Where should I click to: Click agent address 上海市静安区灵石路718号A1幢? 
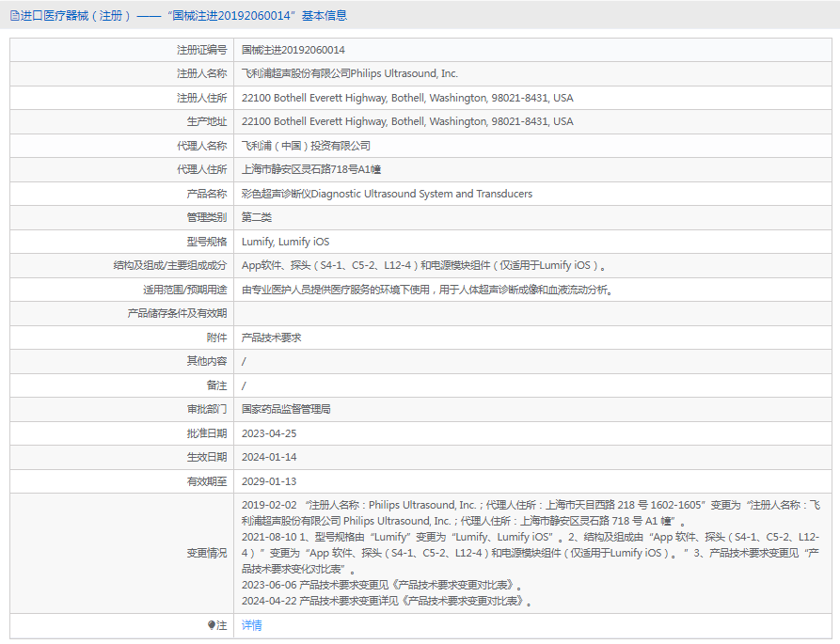311,169
